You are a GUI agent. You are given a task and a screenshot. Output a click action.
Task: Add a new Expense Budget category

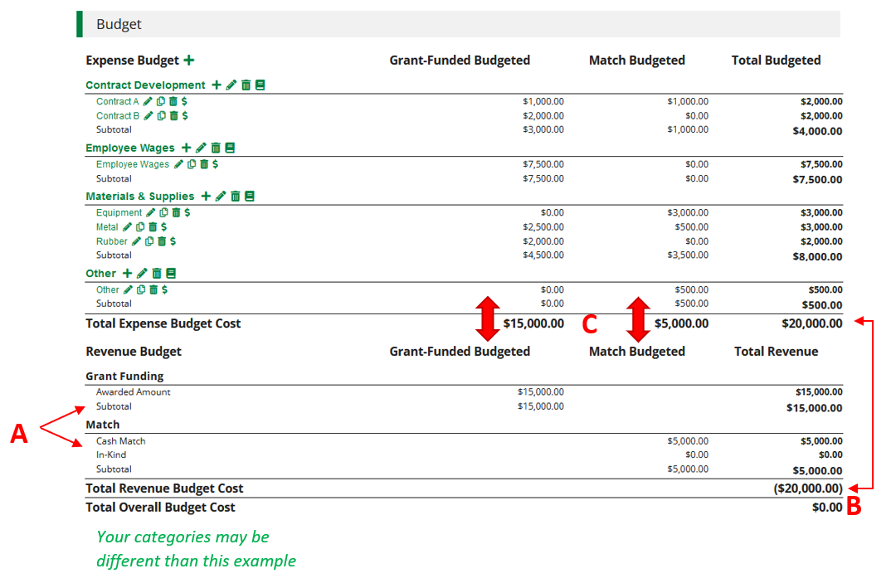189,61
